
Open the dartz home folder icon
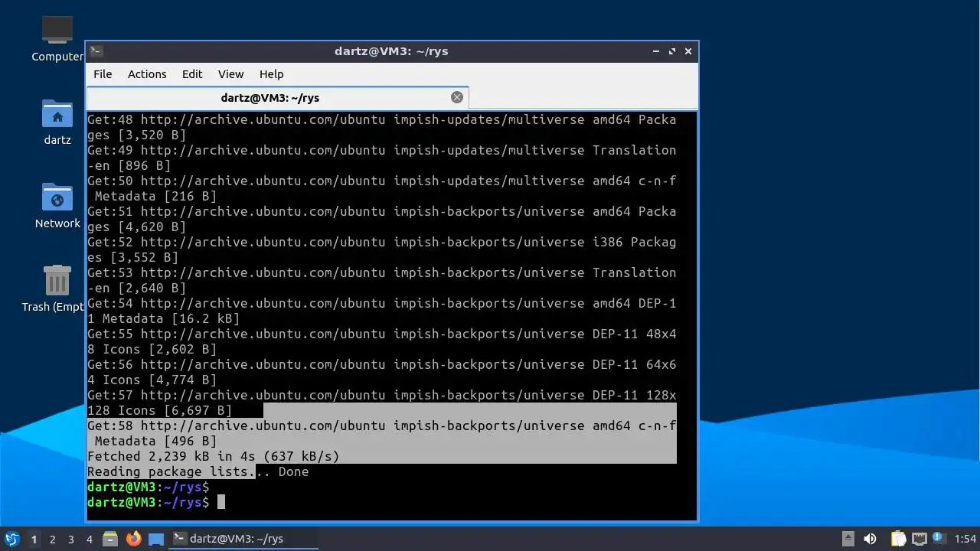click(57, 122)
